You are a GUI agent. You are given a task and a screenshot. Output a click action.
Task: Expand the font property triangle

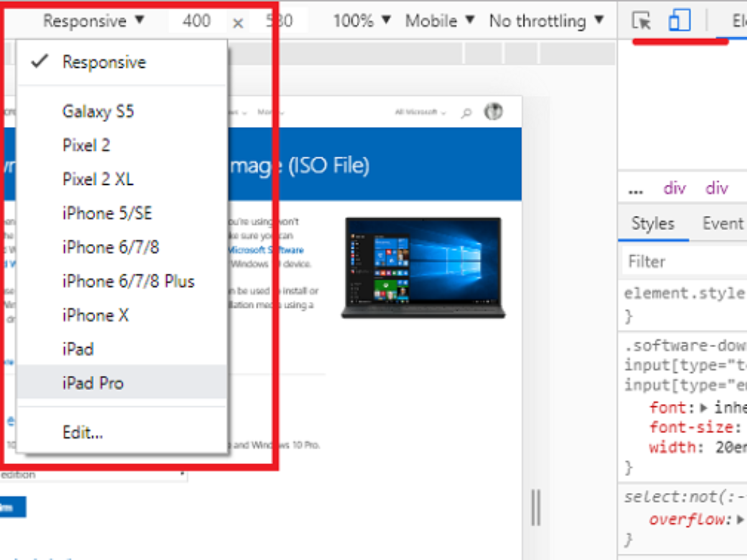point(705,408)
